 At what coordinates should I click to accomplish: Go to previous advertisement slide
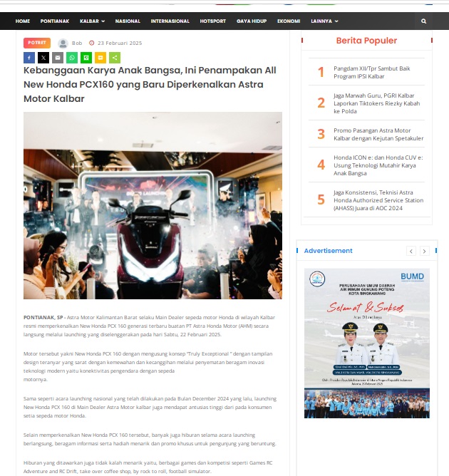(411, 251)
